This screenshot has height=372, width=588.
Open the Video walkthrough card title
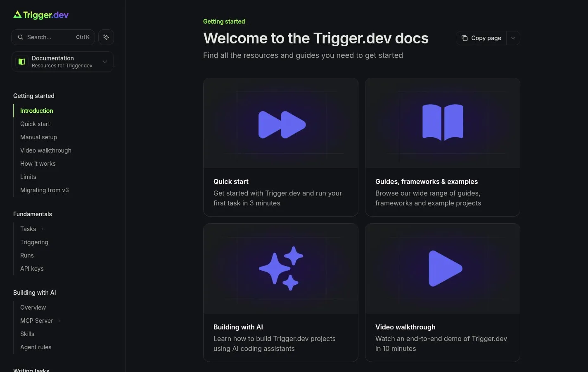(405, 327)
